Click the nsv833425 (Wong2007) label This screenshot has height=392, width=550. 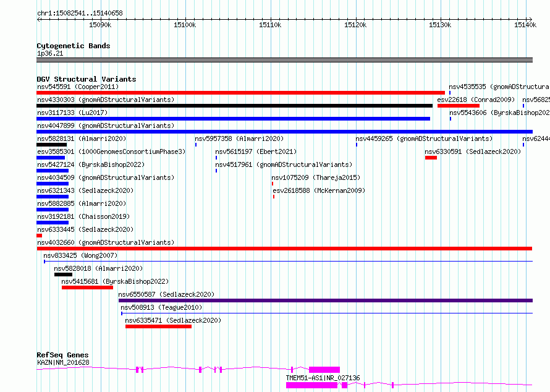[80, 255]
